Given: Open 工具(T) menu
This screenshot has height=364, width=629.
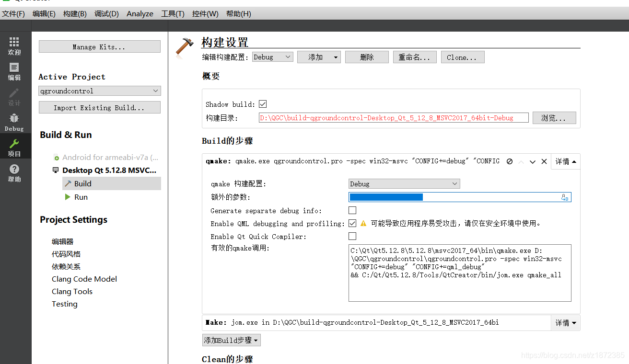Looking at the screenshot, I should (x=173, y=14).
